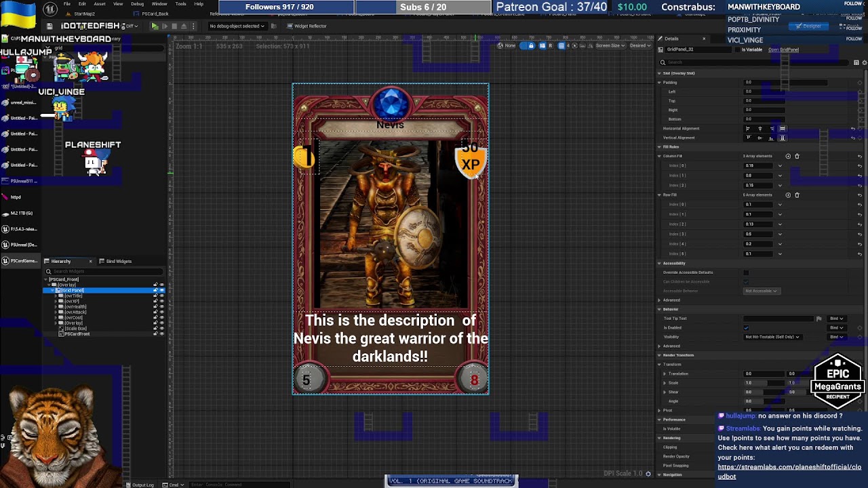Click the Bind button for Visibility
868x488 pixels.
pyautogui.click(x=837, y=337)
